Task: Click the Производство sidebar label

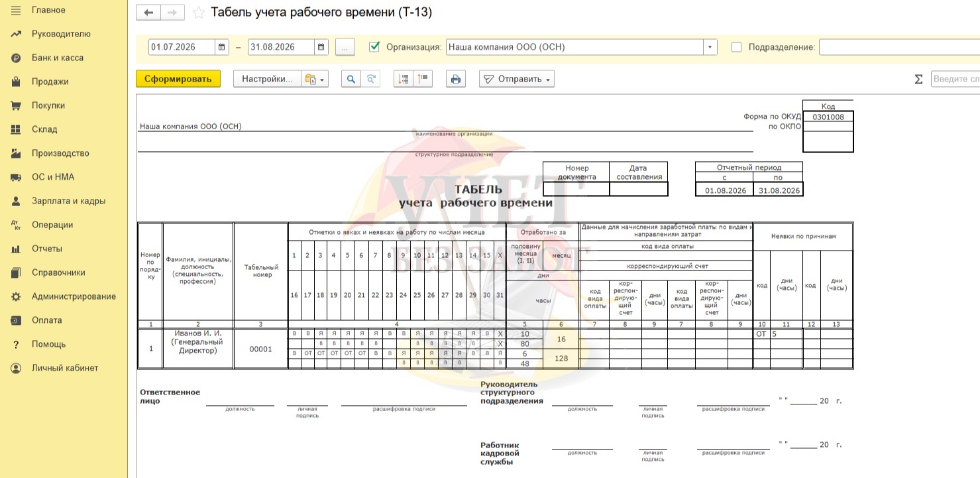Action: [x=60, y=153]
